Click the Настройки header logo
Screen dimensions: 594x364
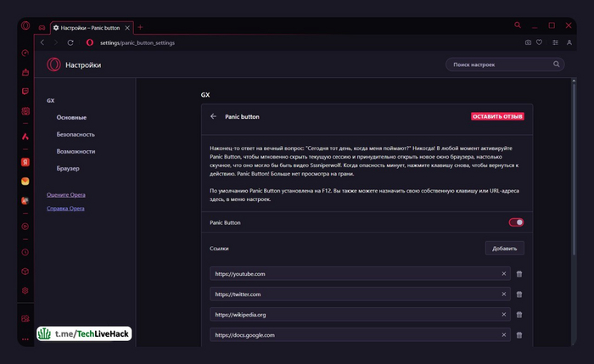point(53,64)
